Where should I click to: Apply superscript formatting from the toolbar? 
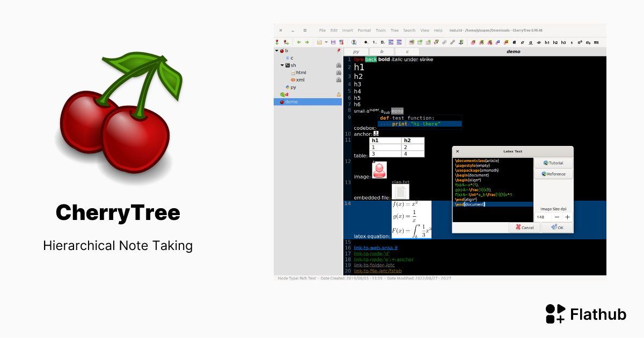[x=580, y=42]
